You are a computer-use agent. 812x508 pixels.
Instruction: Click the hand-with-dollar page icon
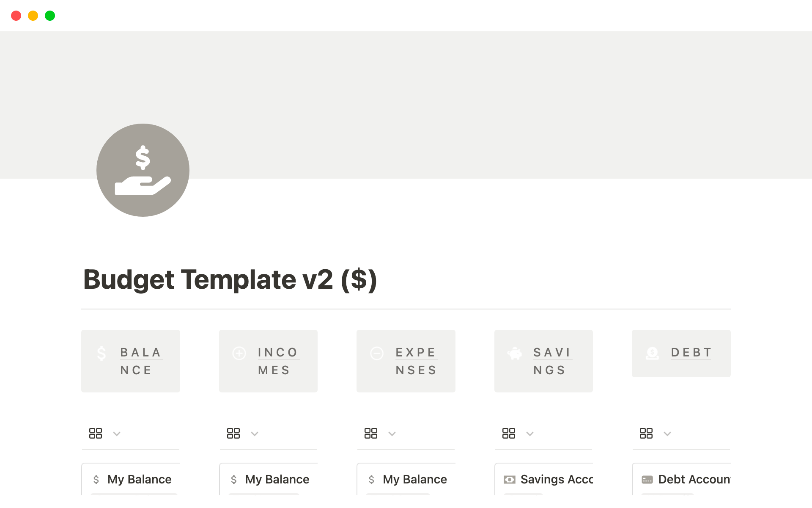(x=143, y=170)
